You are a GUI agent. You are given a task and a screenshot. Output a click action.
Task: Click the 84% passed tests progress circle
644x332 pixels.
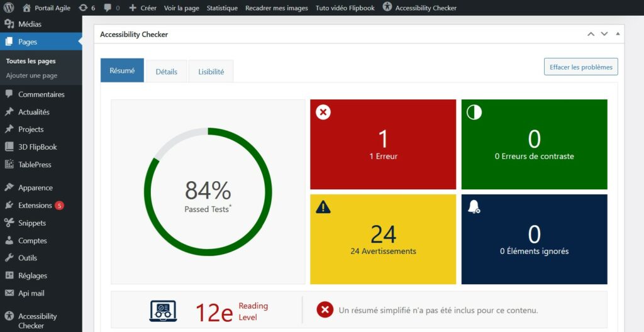click(x=208, y=192)
